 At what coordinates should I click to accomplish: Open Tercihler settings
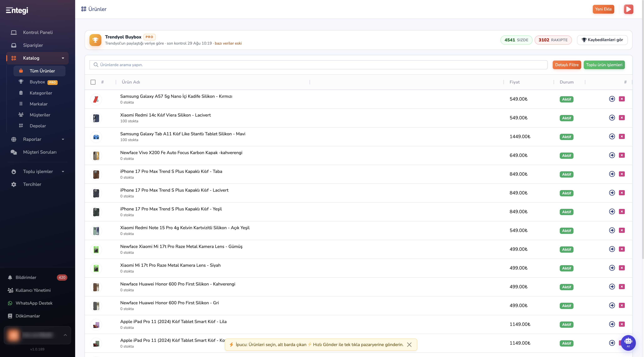37,184
